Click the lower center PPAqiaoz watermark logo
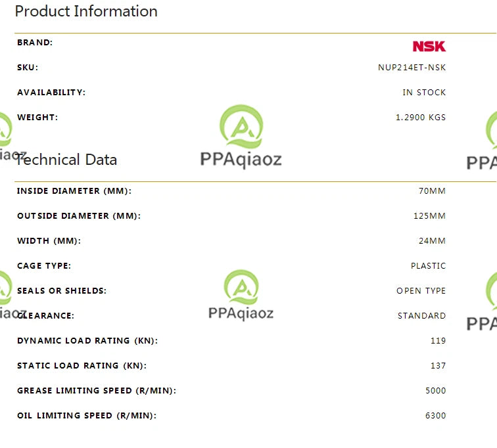497x448 pixels. (241, 295)
